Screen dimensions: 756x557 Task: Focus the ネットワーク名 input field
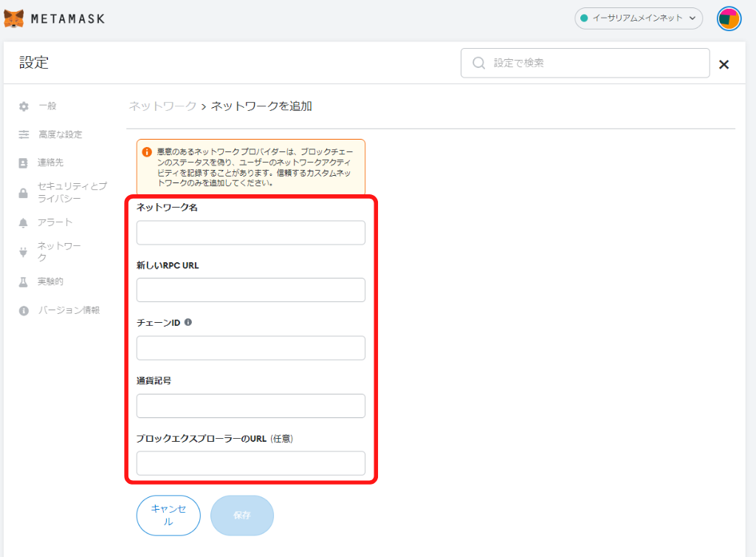(251, 233)
